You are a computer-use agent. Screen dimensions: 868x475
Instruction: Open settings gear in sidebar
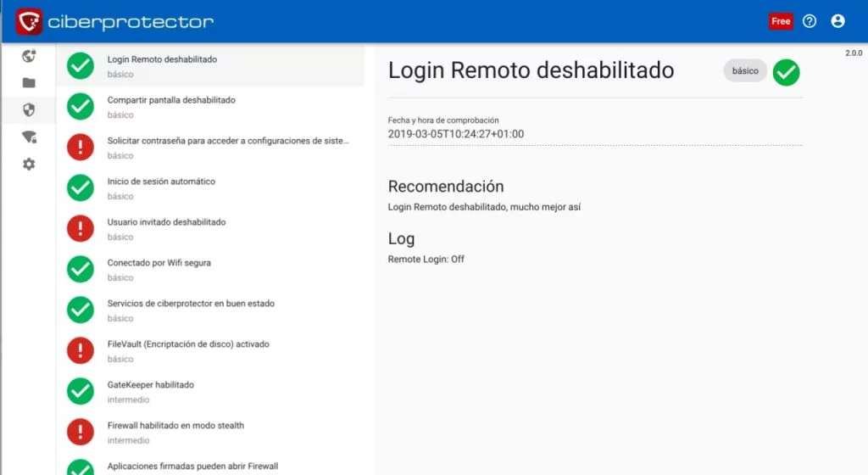[29, 164]
